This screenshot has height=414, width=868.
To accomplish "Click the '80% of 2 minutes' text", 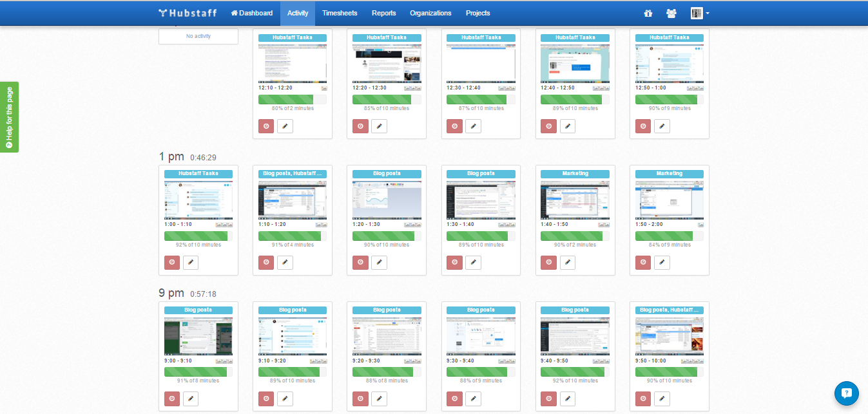I will pyautogui.click(x=293, y=109).
